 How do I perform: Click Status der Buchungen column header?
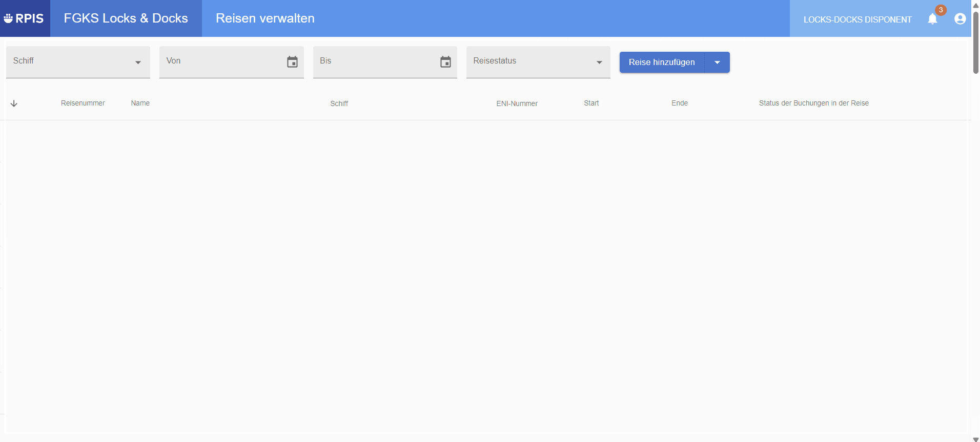(814, 103)
